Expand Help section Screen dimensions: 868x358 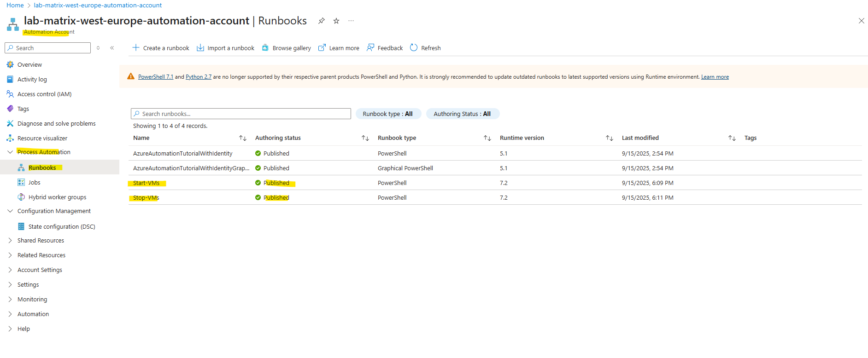[10, 329]
